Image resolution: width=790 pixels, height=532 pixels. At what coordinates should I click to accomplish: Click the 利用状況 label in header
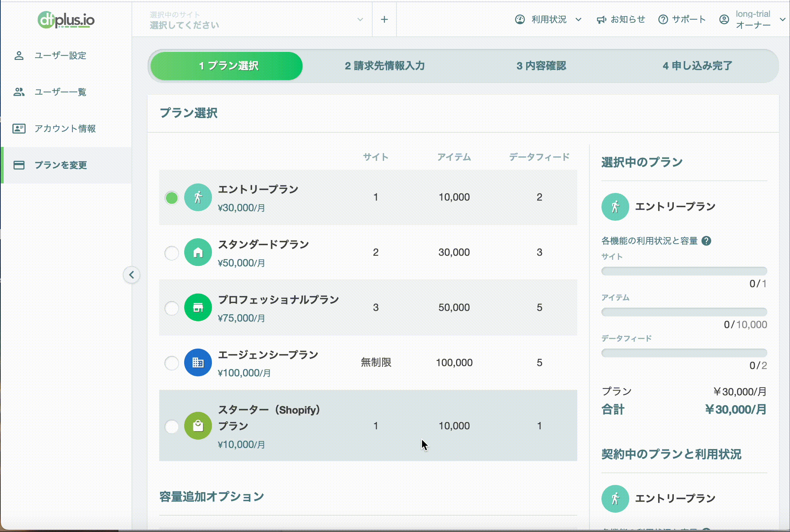tap(549, 19)
